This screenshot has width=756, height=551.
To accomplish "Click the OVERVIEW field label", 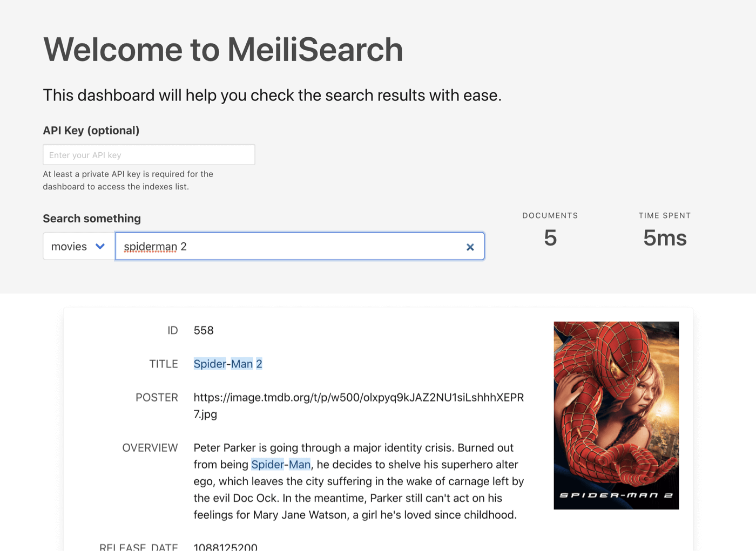I will click(x=150, y=447).
